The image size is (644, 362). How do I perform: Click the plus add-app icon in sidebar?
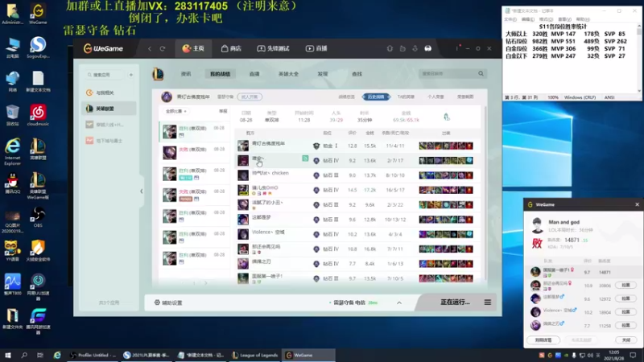(x=131, y=75)
